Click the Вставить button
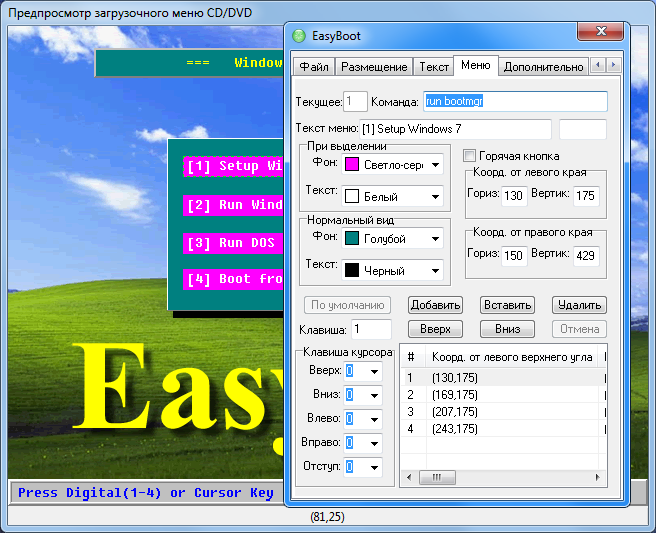 507,305
